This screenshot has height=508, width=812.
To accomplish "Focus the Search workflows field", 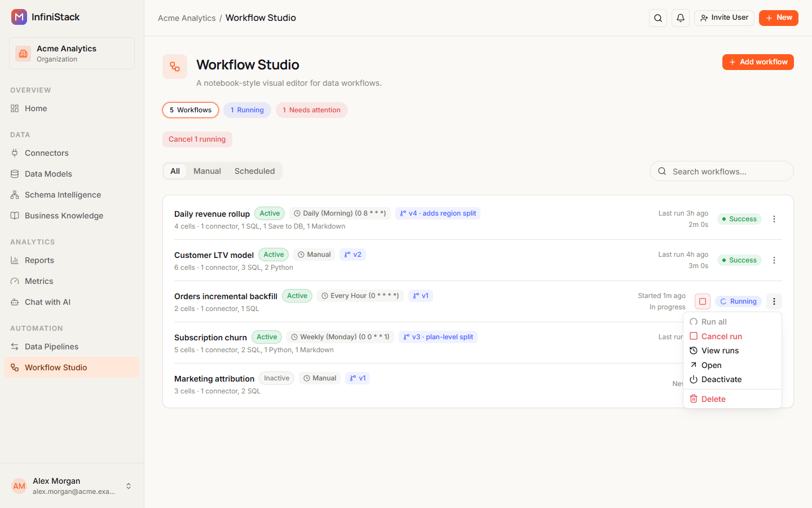I will (x=722, y=171).
